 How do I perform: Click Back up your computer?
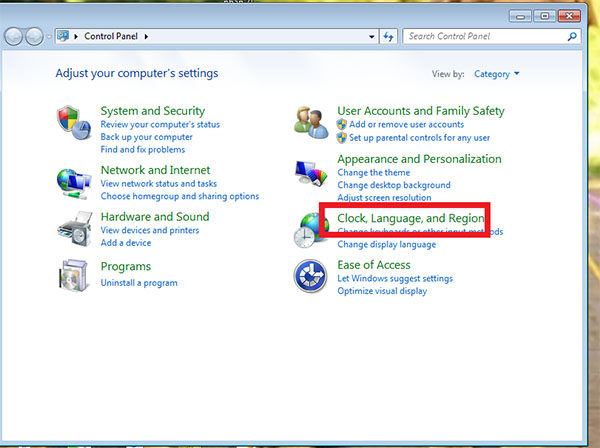(x=146, y=137)
